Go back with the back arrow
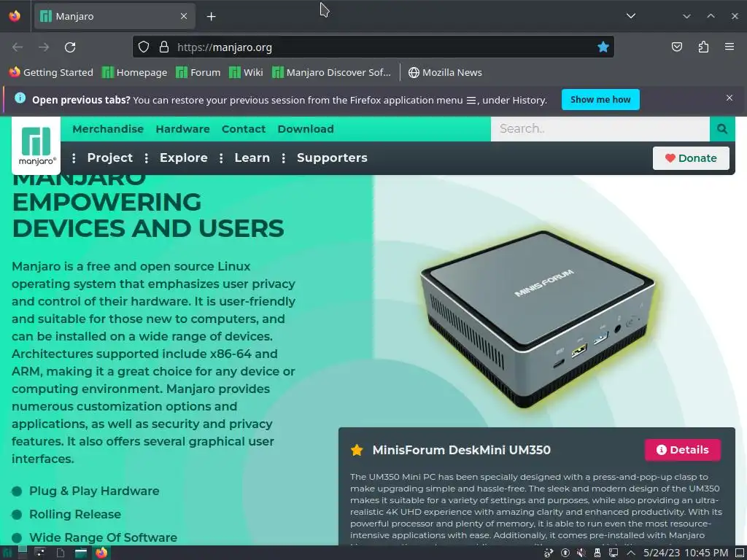This screenshot has width=747, height=560. tap(18, 47)
